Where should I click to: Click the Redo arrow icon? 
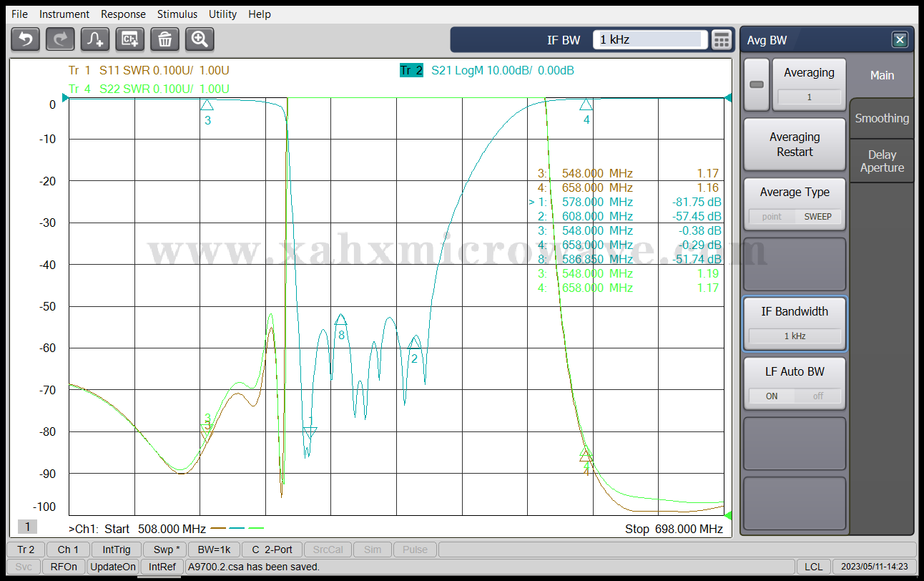tap(60, 39)
